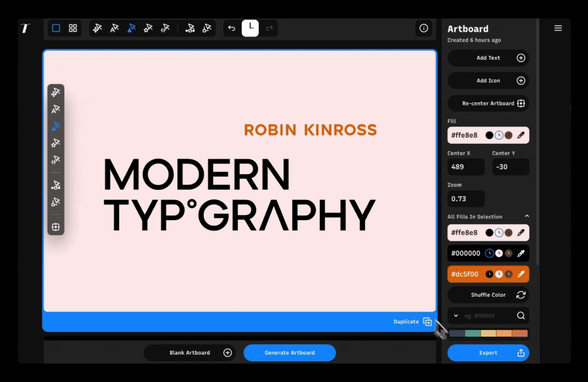Select the blue highlighted tool in floating toolbar
This screenshot has width=588, height=382.
coord(55,126)
